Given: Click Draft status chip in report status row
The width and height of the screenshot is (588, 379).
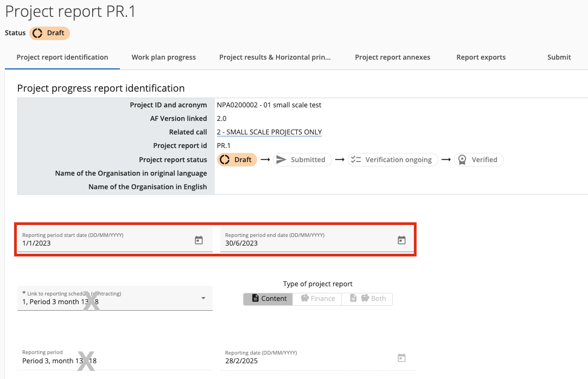Looking at the screenshot, I should [x=237, y=160].
